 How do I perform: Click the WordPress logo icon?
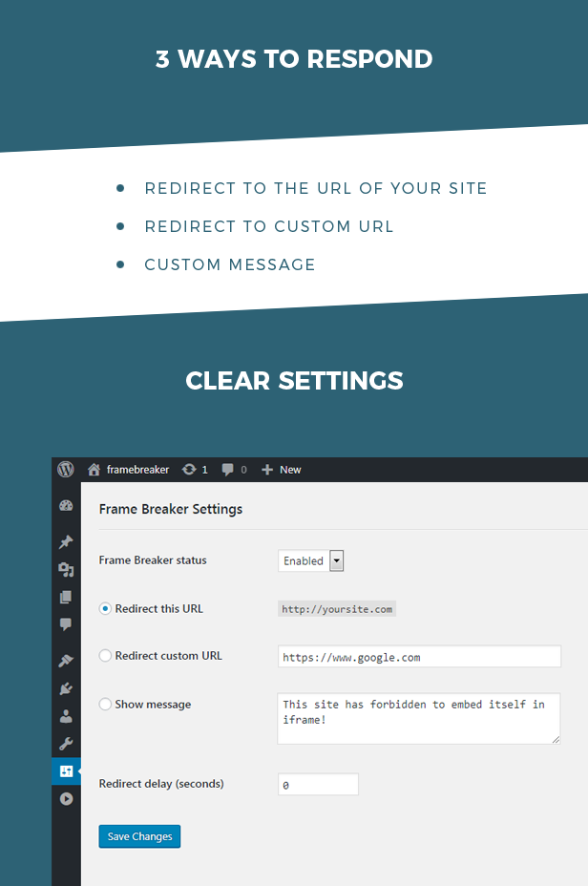66,469
